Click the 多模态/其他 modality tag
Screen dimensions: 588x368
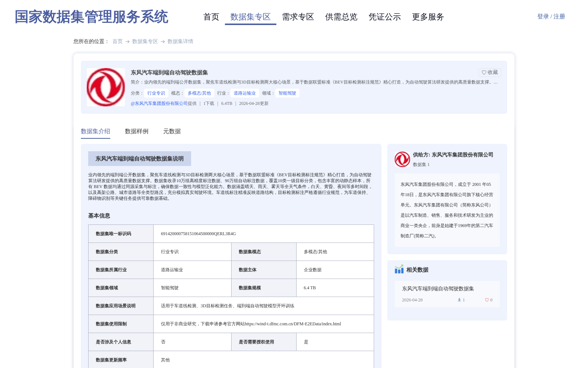tap(200, 93)
